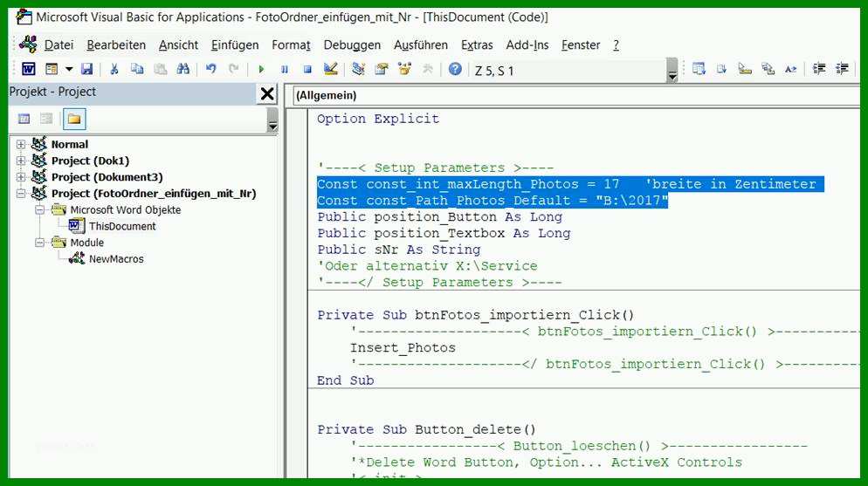The image size is (868, 486).
Task: Click the View Microsoft Word icon
Action: (28, 69)
